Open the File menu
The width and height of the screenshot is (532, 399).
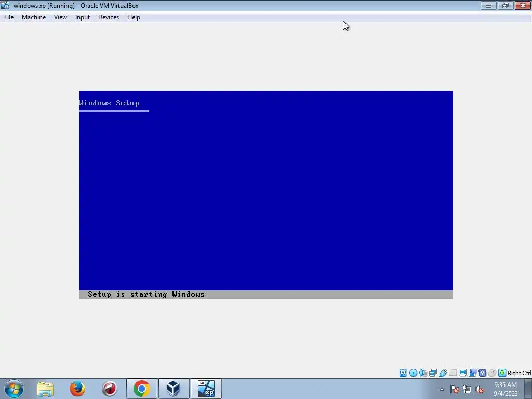pos(9,17)
